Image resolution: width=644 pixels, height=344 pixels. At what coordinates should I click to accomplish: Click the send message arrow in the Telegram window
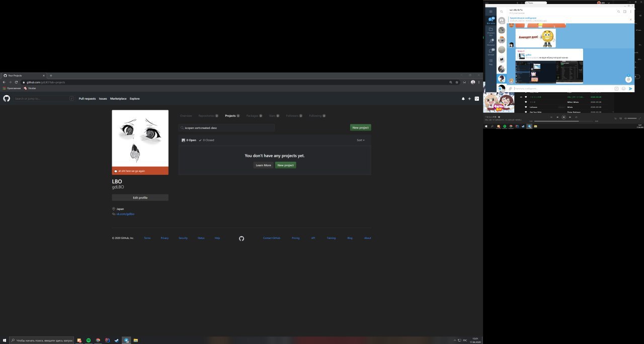pos(630,89)
